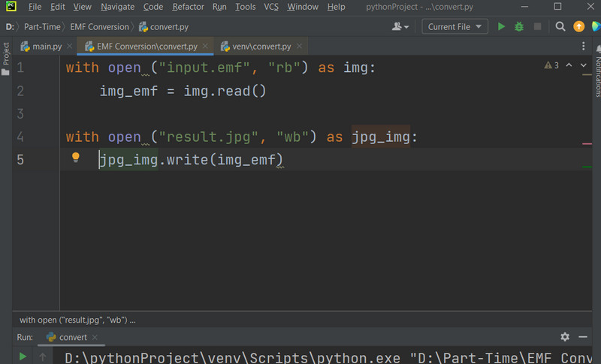Click the "input.emf" string in line 1
Screen dimensions: 601x364
click(x=204, y=68)
